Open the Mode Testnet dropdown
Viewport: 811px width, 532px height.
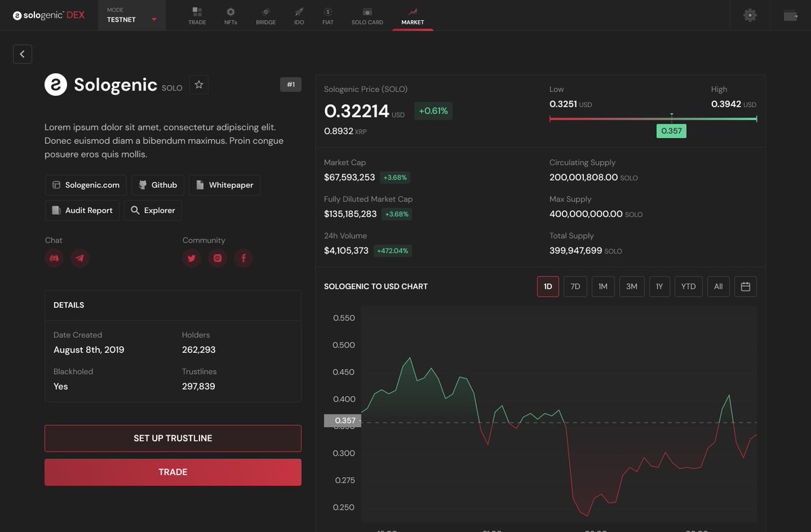click(132, 15)
